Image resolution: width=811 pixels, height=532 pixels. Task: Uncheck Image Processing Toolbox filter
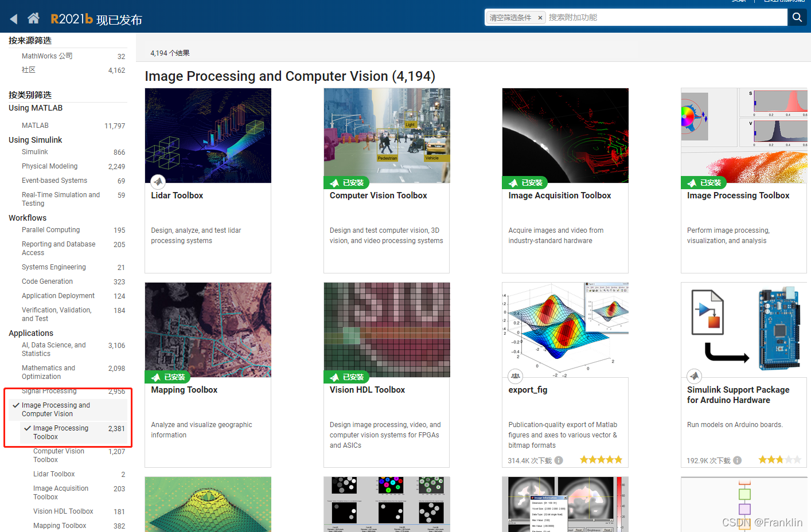[x=73, y=432]
